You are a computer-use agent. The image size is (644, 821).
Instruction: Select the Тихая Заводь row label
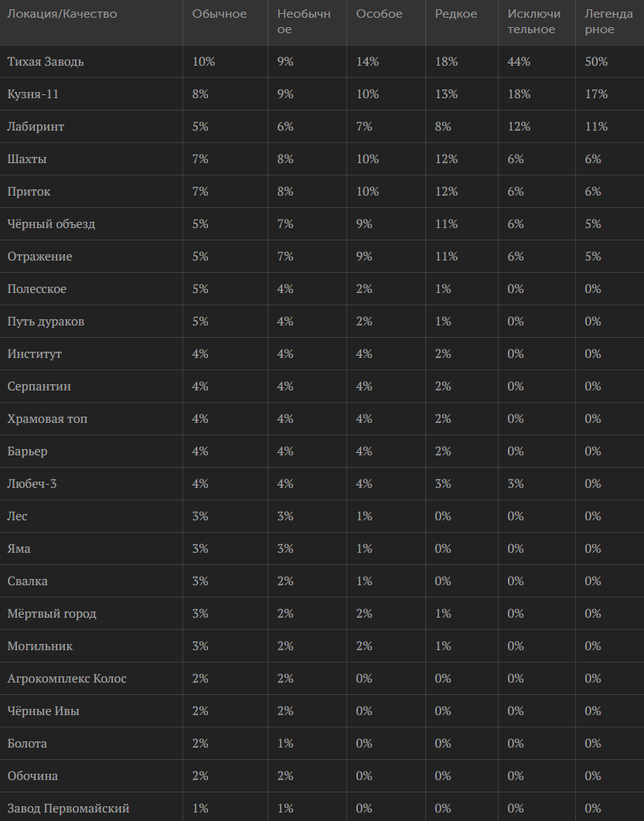[46, 62]
